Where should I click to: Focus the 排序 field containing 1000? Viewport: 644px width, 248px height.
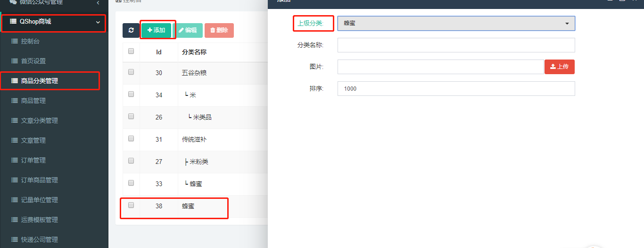[456, 89]
